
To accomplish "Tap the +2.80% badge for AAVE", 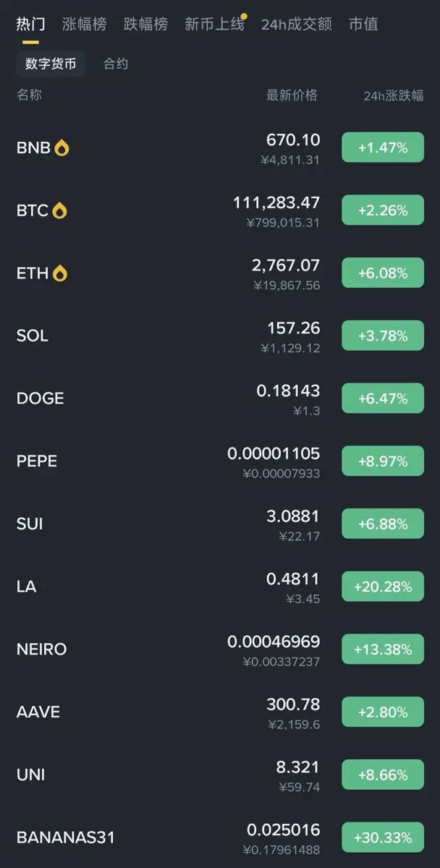I will (x=383, y=712).
